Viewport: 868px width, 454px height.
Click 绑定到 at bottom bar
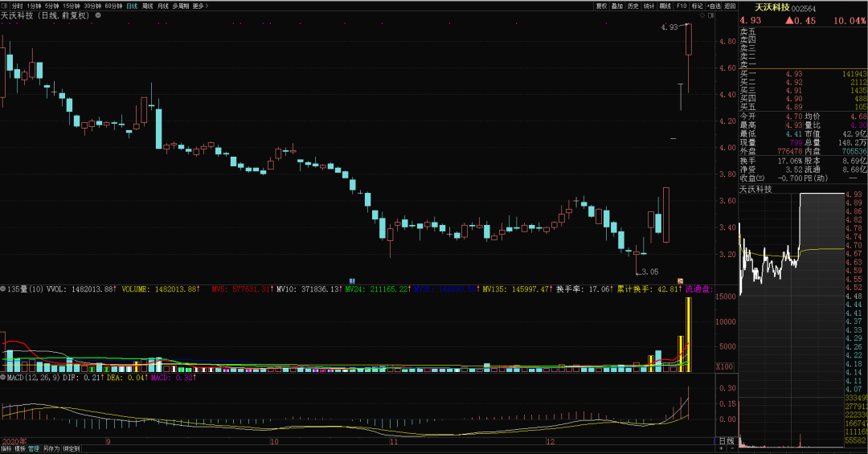(x=71, y=449)
